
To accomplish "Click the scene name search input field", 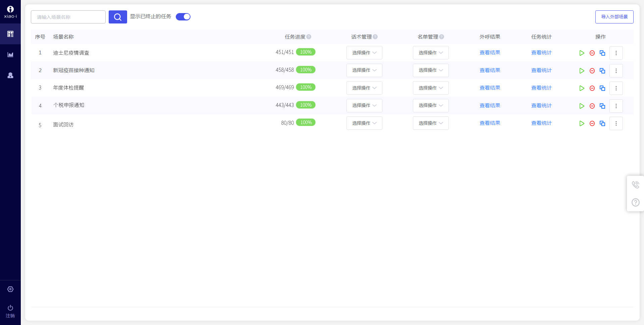I will [68, 17].
